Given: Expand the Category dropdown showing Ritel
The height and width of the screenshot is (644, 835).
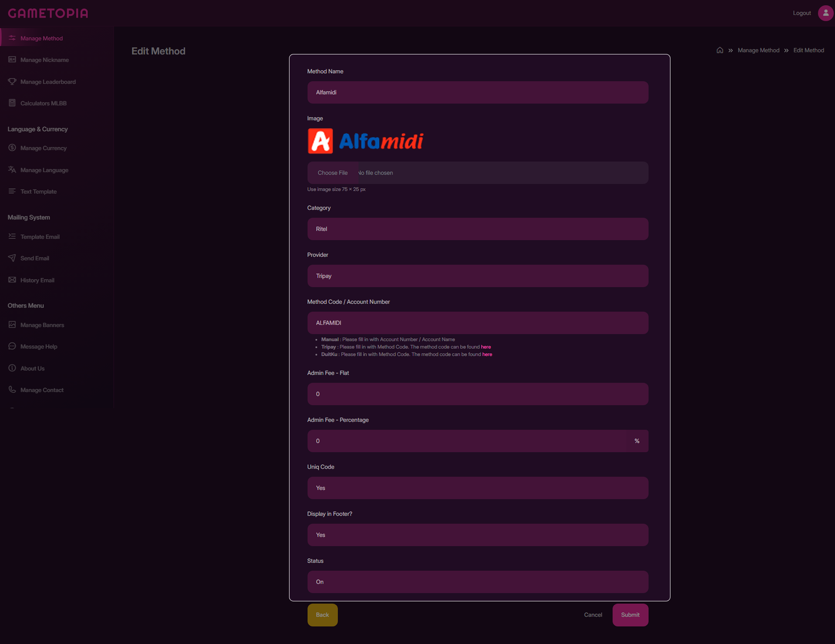Looking at the screenshot, I should [x=478, y=229].
